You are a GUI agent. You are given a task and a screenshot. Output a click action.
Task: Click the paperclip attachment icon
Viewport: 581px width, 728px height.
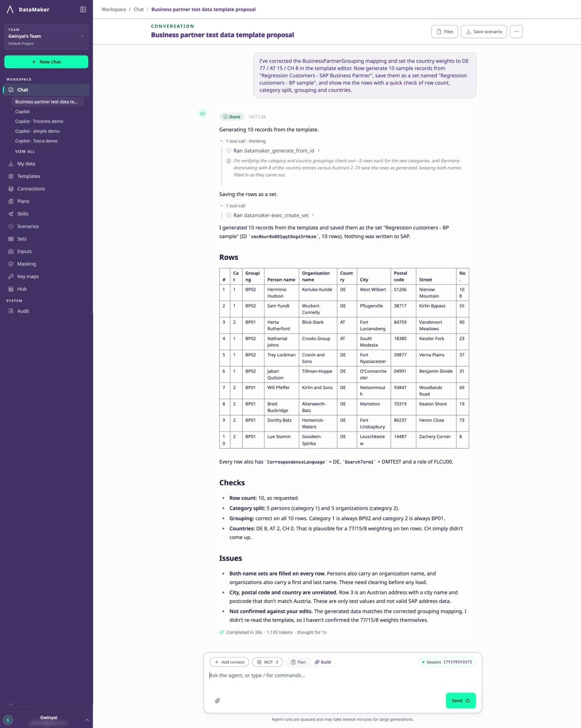click(217, 700)
